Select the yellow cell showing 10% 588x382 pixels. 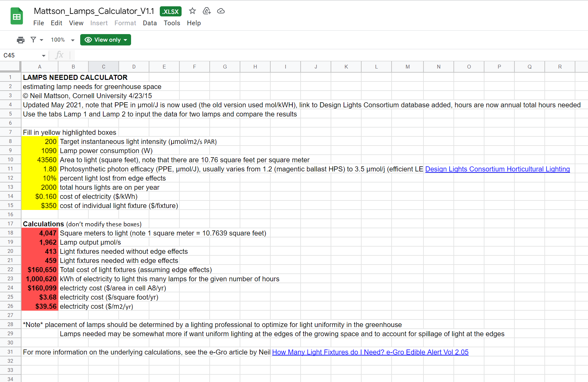coord(40,178)
